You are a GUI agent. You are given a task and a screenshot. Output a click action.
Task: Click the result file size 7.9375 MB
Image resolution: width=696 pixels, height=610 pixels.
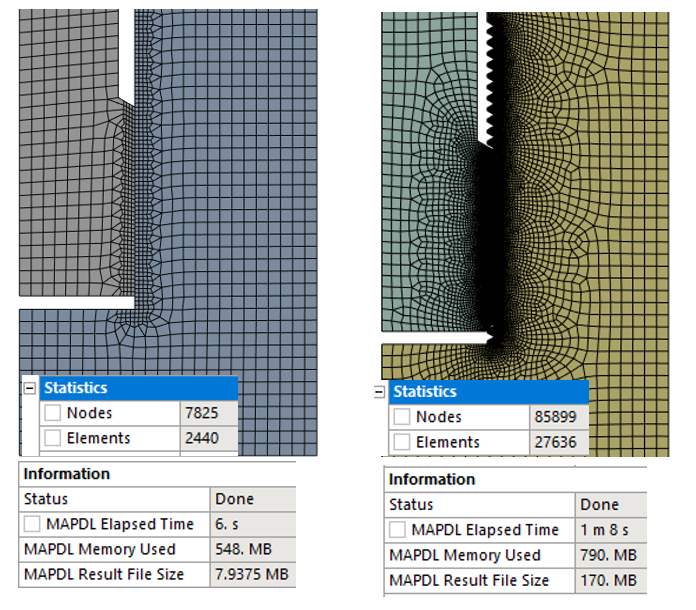(251, 574)
